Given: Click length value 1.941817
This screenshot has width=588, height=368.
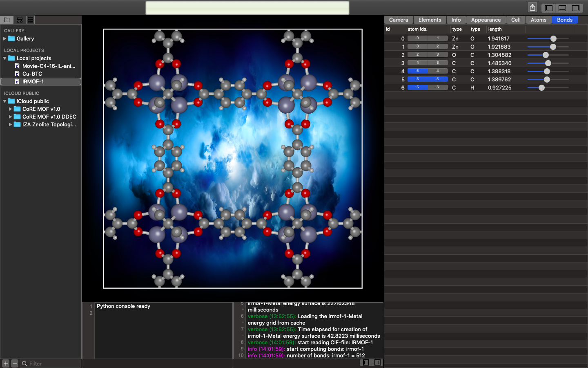Looking at the screenshot, I should (499, 38).
